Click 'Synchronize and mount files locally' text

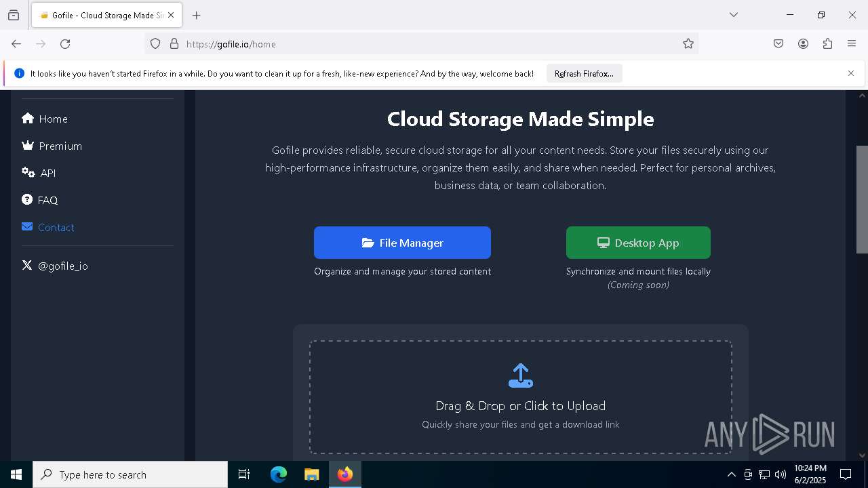(638, 271)
